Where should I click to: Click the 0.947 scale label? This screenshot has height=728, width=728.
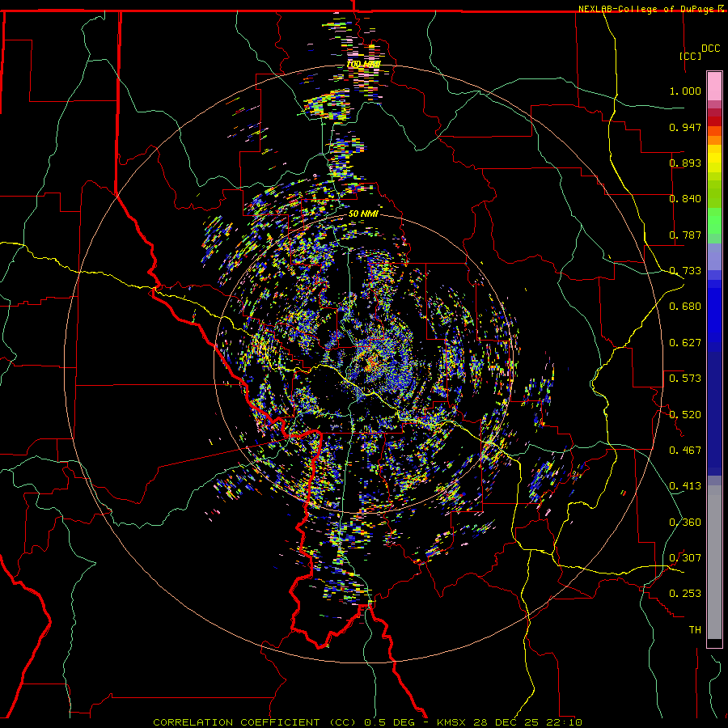(685, 127)
